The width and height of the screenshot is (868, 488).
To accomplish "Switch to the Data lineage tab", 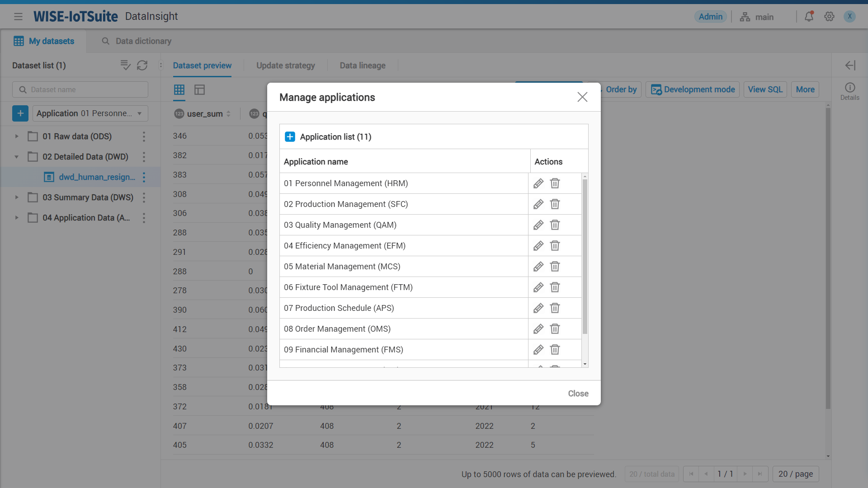I will pyautogui.click(x=363, y=66).
